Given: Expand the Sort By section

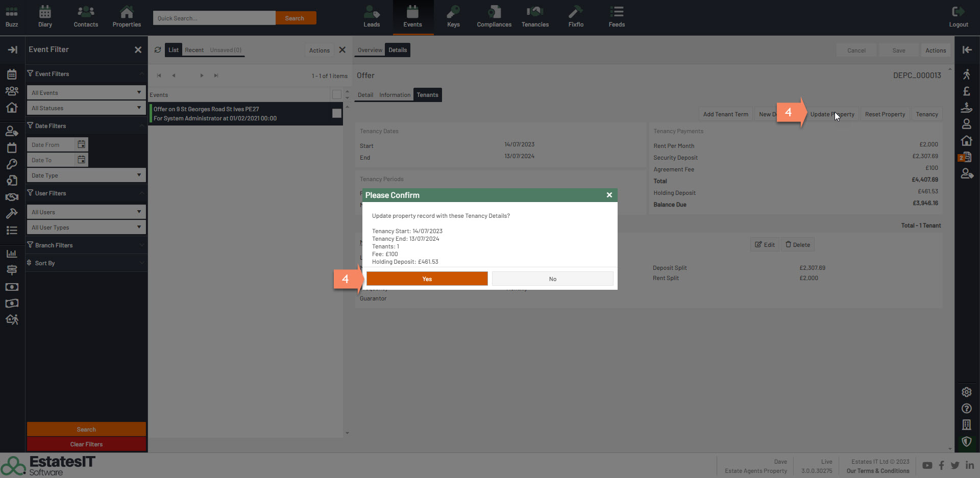Looking at the screenshot, I should (86, 263).
